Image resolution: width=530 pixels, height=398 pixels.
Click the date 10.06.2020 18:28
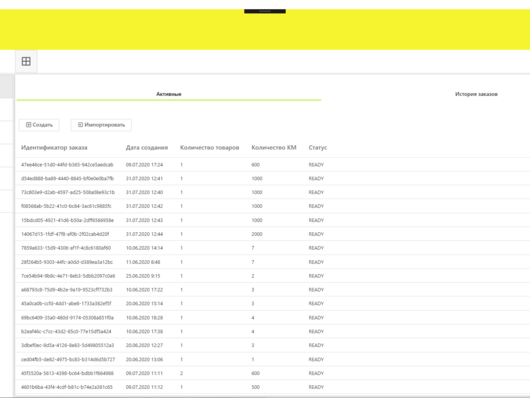(144, 318)
